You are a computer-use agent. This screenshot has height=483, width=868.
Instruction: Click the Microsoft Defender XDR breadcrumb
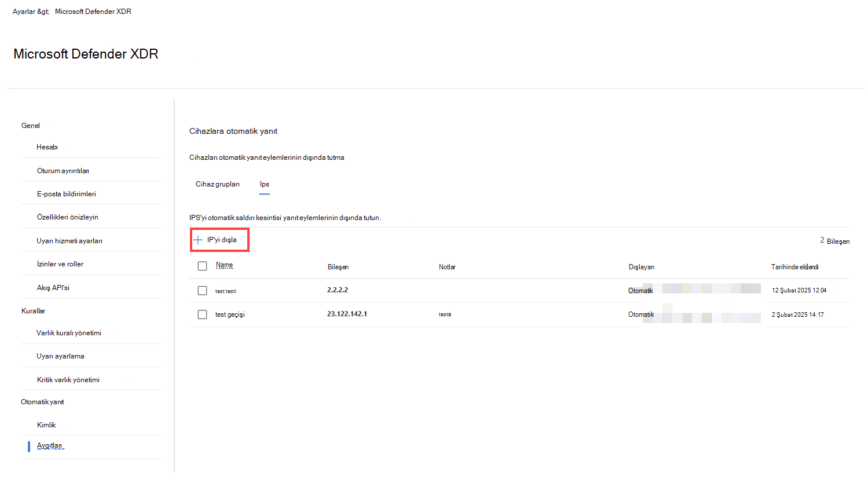point(93,12)
